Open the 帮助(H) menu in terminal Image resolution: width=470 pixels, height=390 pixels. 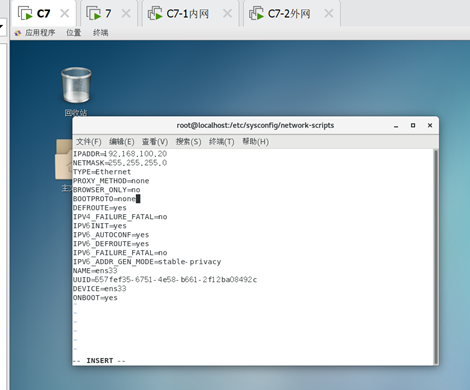[255, 142]
